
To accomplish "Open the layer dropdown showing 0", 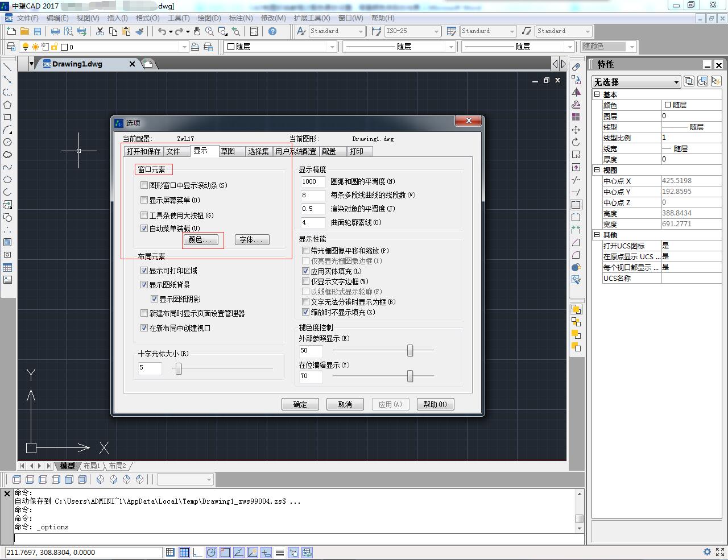I will point(185,47).
